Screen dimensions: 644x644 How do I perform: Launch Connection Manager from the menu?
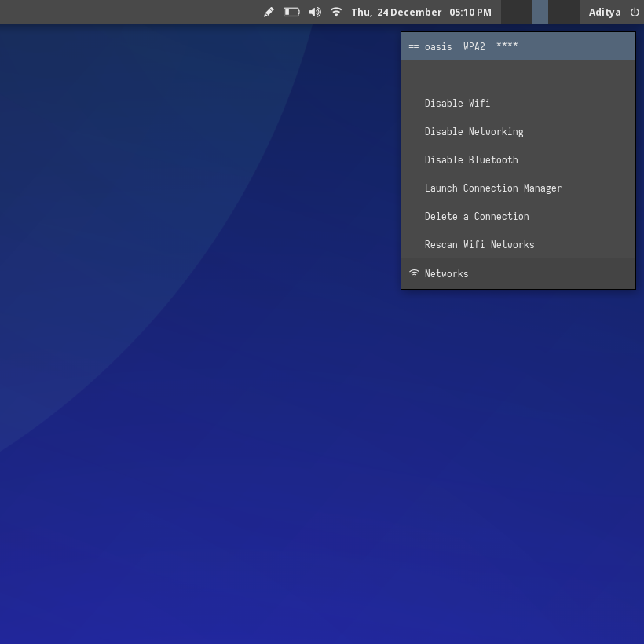point(493,188)
